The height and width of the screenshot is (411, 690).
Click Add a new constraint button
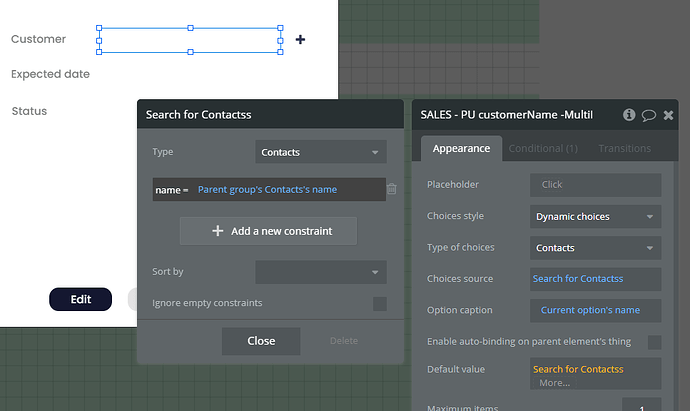(x=268, y=231)
